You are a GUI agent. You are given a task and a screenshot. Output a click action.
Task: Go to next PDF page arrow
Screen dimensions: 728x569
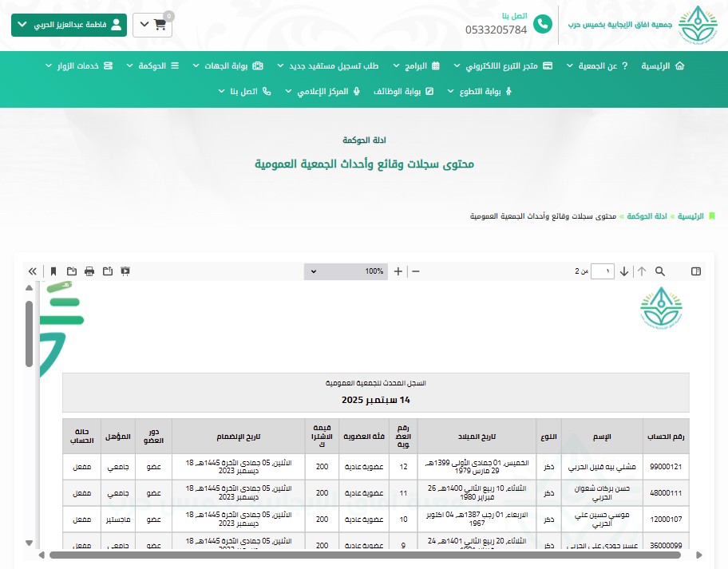[x=624, y=271]
